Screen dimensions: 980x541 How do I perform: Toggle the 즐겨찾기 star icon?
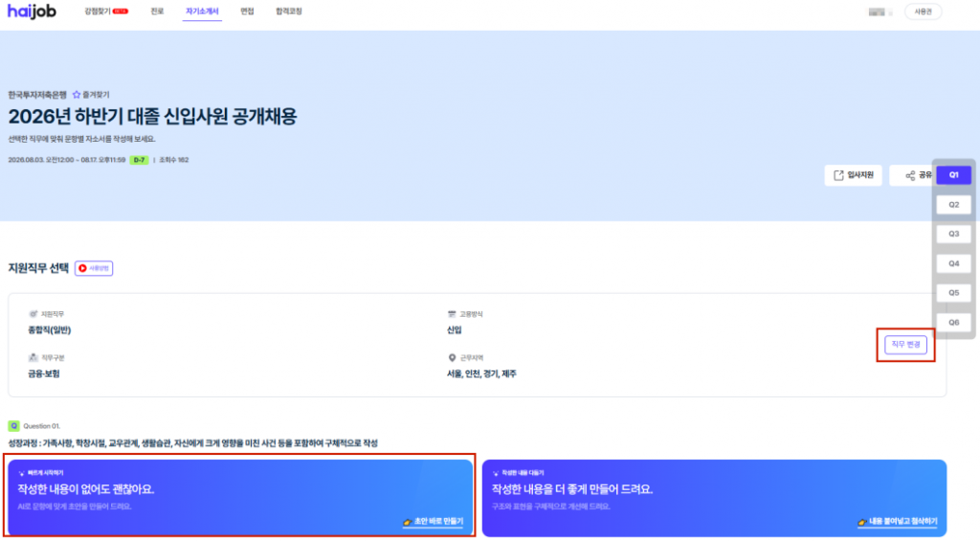[77, 95]
